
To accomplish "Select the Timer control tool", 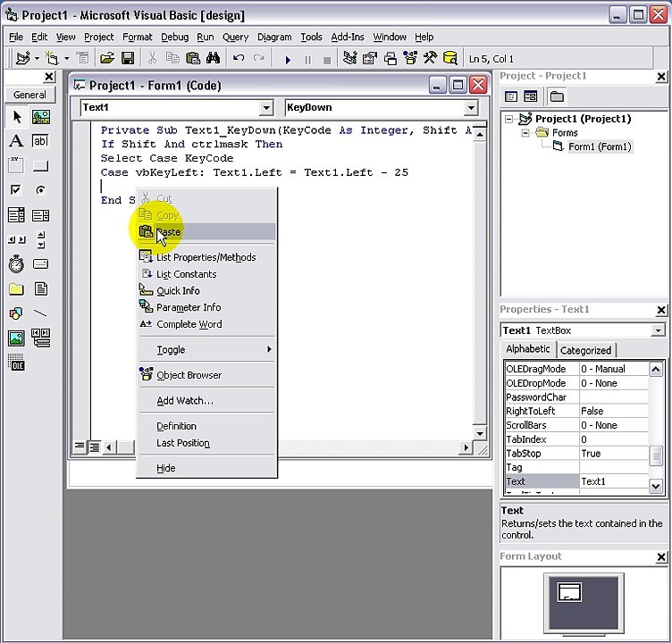I will pos(16,263).
